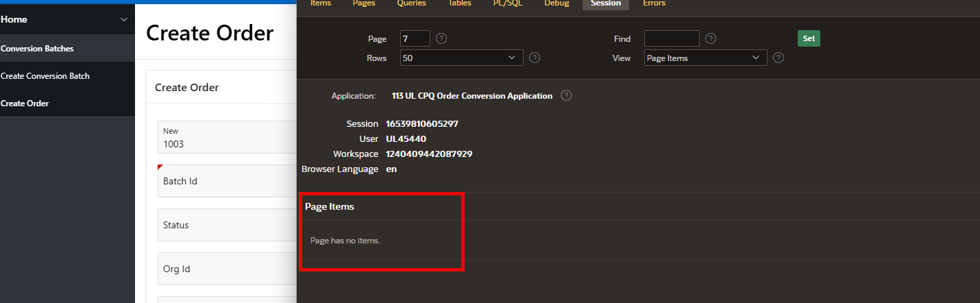Click help icon beside Rows dropdown
The height and width of the screenshot is (303, 980).
[535, 58]
